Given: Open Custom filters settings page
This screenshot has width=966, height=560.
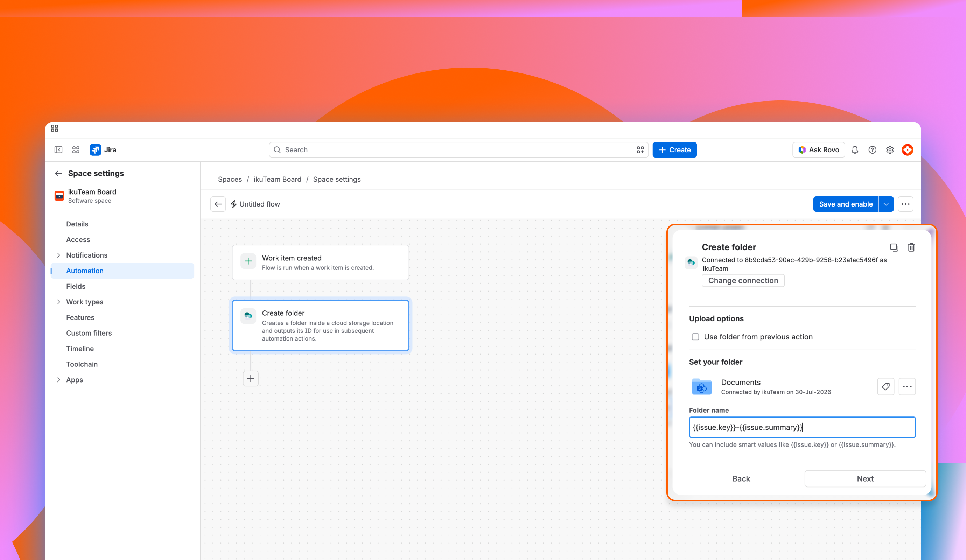Looking at the screenshot, I should 89,333.
